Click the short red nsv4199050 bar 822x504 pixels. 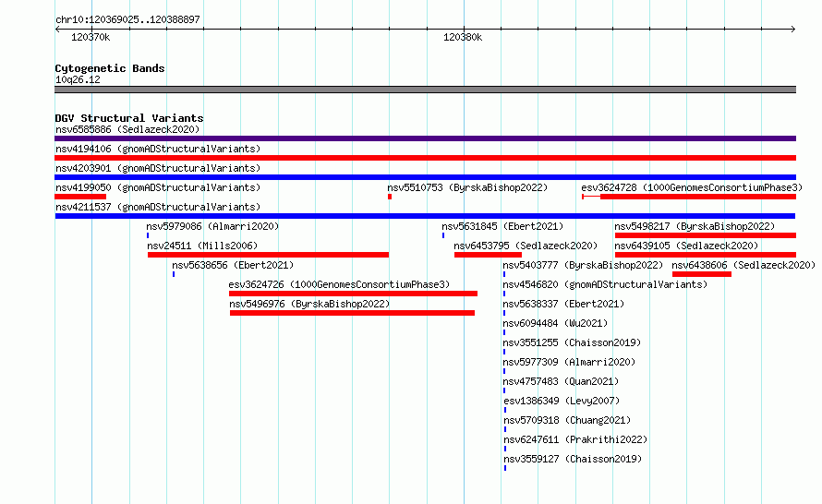80,197
